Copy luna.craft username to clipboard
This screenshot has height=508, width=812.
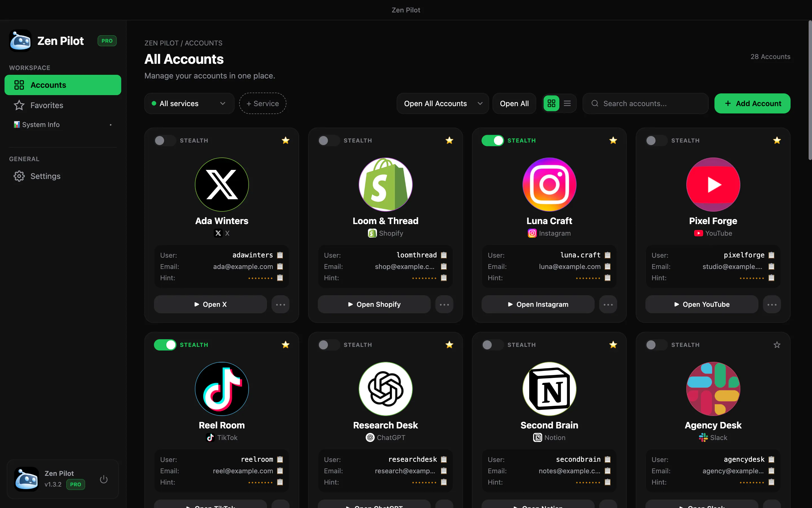607,255
